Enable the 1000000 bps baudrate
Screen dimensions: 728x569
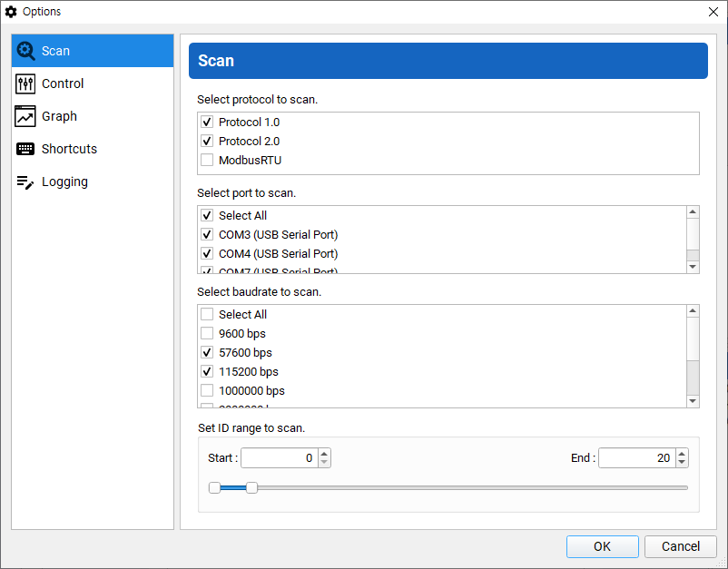pos(207,390)
